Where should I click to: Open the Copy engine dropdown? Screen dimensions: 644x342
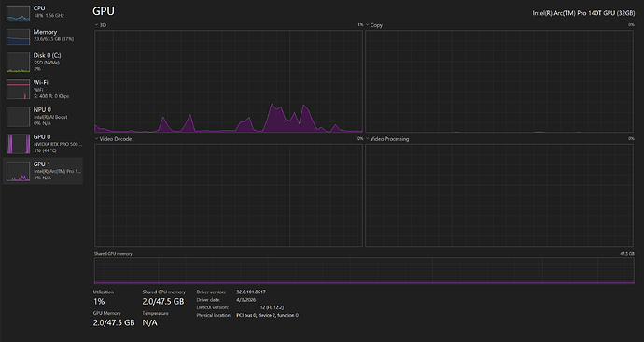374,25
